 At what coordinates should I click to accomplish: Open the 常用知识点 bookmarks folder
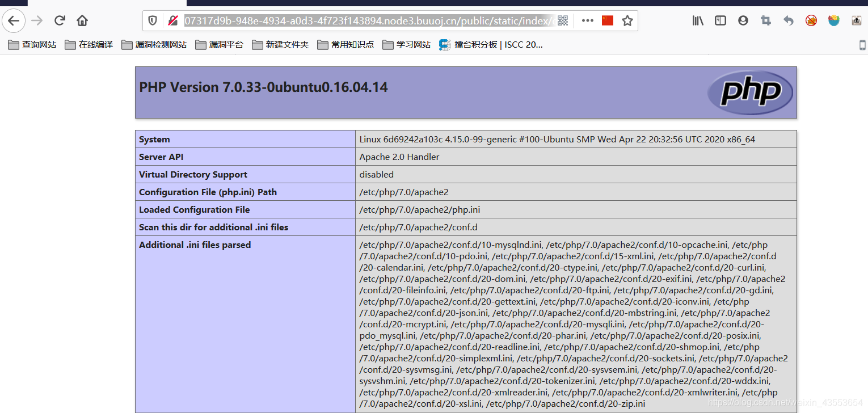tap(346, 45)
